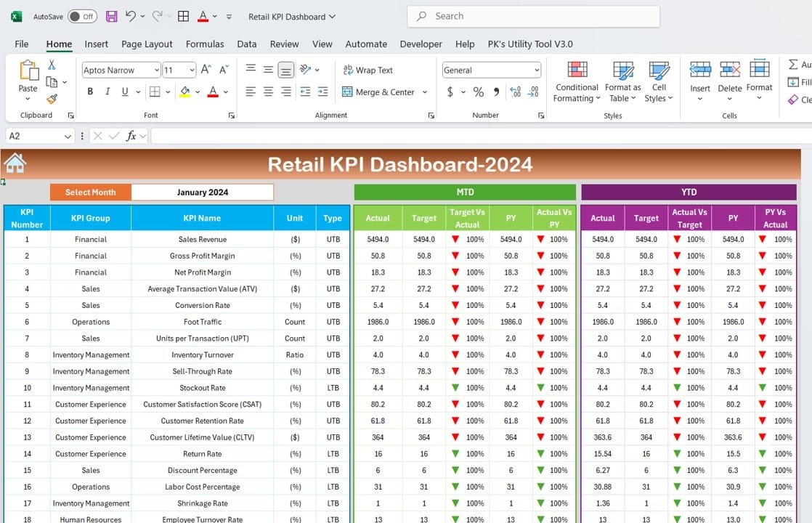Toggle Bold formatting
This screenshot has width=812, height=523.
pos(90,92)
